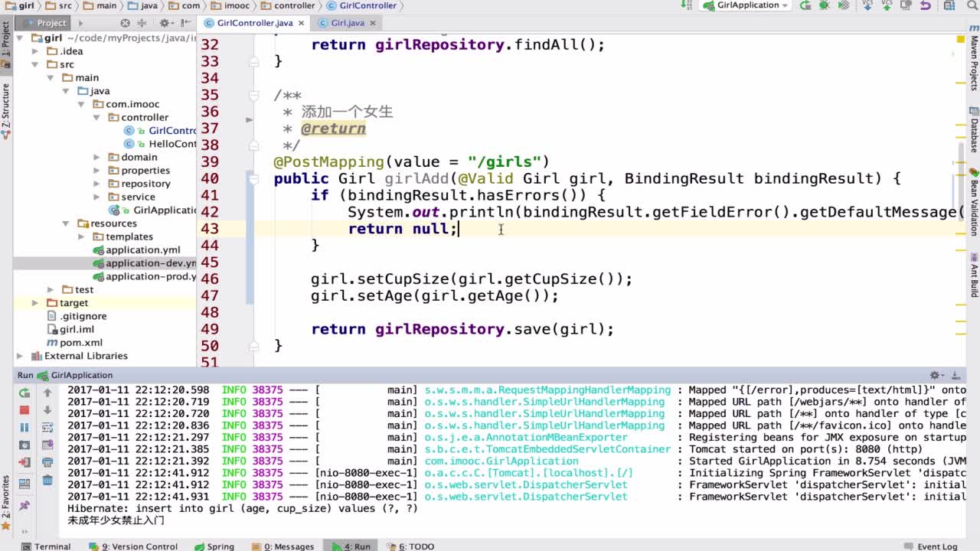Pin the Run tab with pushpin icon
Screen dimensions: 980x551
pos(24,506)
